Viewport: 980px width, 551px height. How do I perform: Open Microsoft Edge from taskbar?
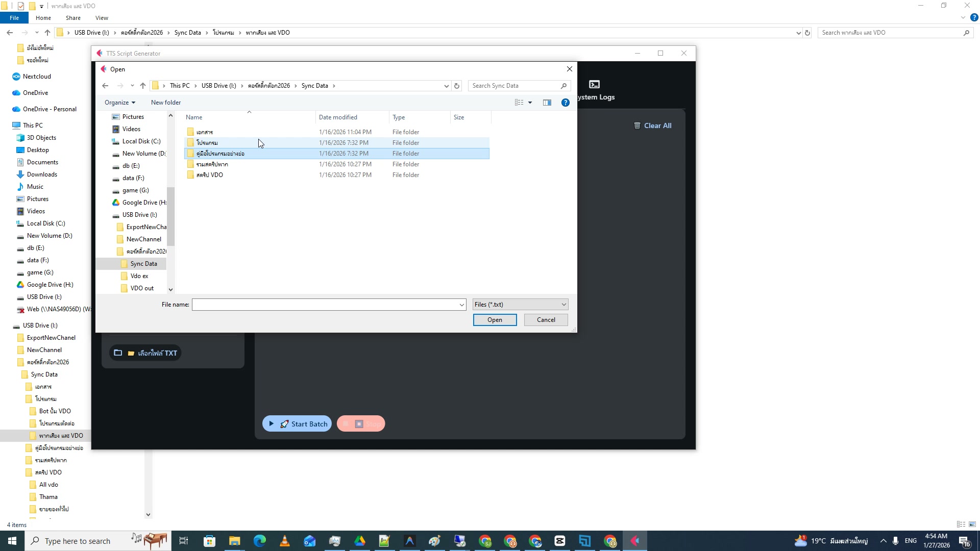click(x=260, y=541)
